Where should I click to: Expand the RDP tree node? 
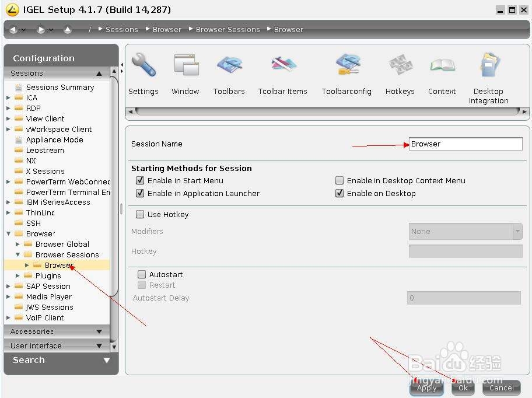tap(9, 108)
